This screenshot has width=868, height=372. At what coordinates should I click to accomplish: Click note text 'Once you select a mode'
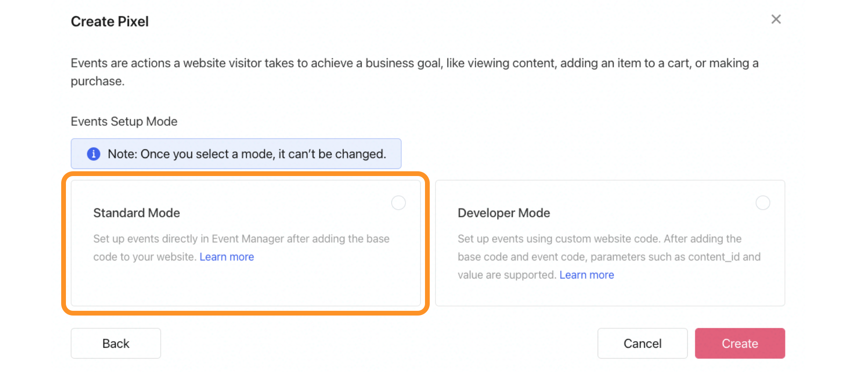pyautogui.click(x=247, y=154)
